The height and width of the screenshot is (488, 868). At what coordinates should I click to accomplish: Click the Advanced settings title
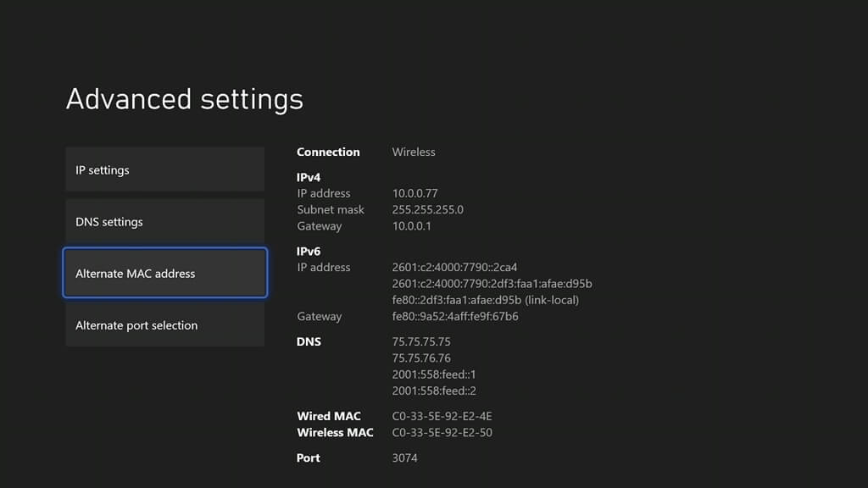(x=184, y=99)
